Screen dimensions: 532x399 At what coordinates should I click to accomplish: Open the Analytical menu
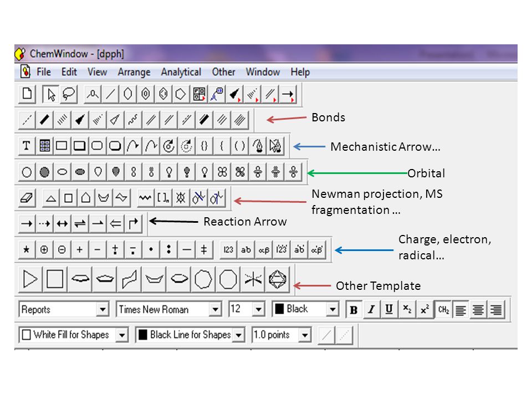coord(181,72)
